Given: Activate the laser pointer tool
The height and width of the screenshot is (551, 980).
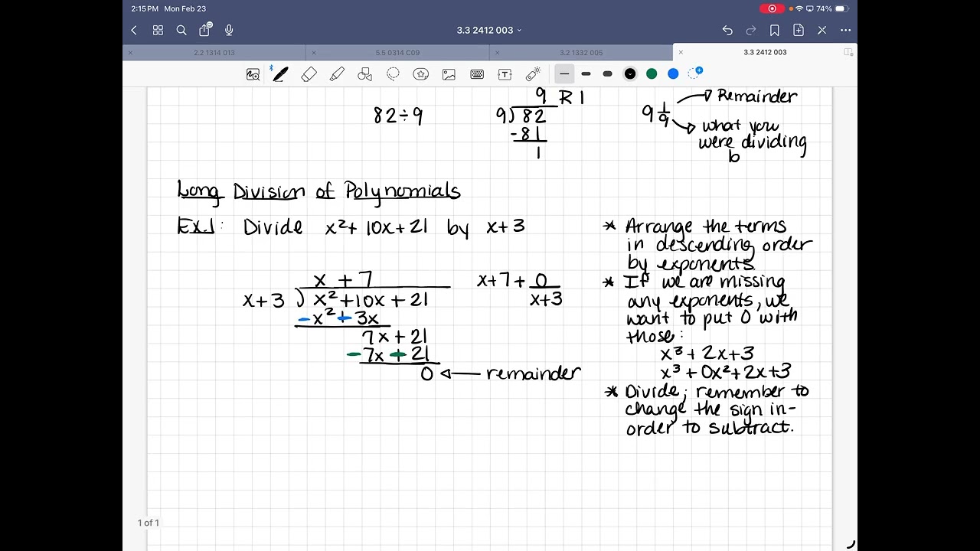Looking at the screenshot, I should coord(533,74).
